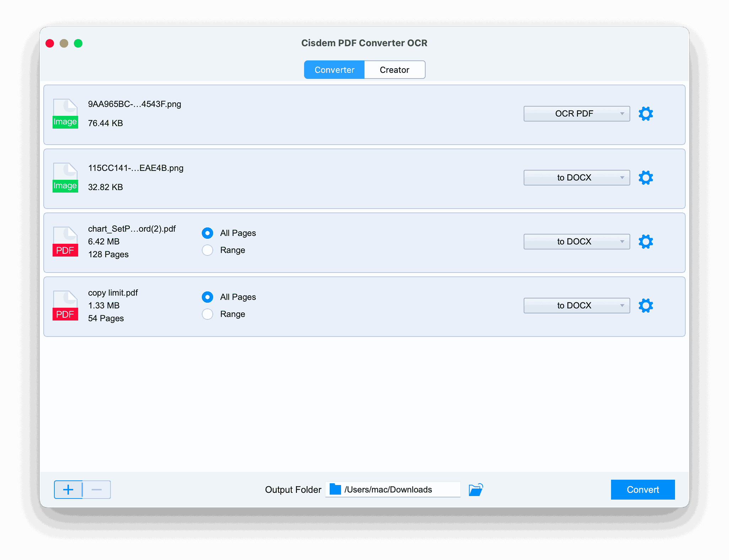
Task: Select file name 9AA965BC-…4543F.png
Action: [135, 104]
